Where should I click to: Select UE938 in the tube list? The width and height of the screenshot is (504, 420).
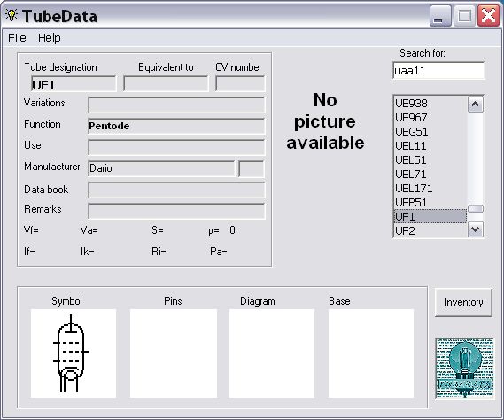(430, 104)
